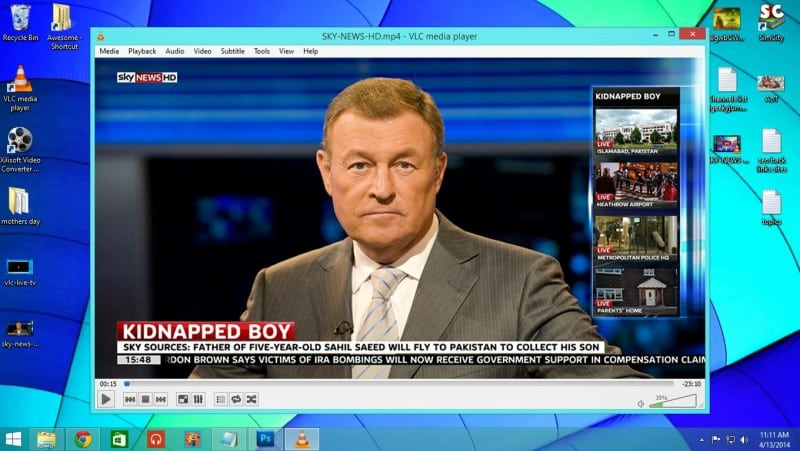This screenshot has height=451, width=800.
Task: Toggle fullscreen video mode
Action: pos(183,399)
